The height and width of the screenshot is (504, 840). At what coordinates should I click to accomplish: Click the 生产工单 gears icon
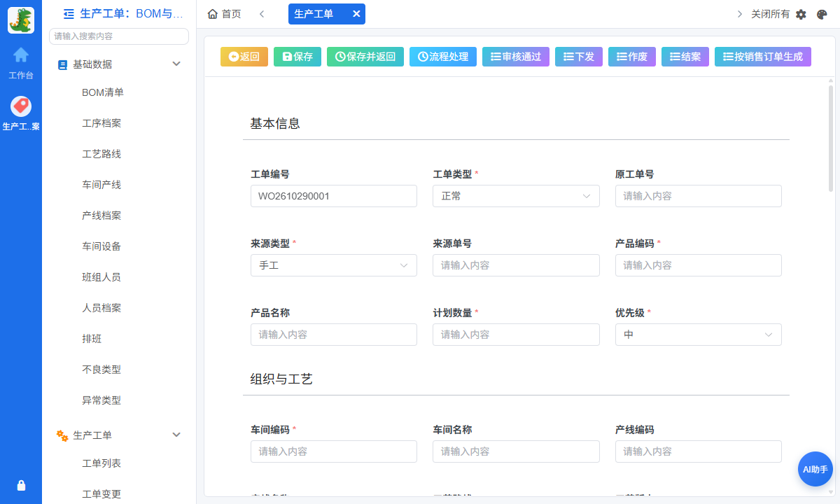(62, 435)
